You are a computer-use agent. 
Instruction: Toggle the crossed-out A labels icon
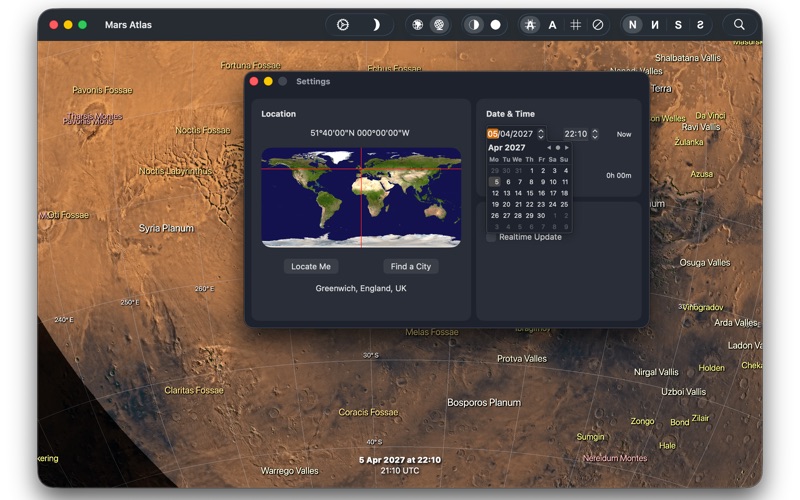(x=530, y=24)
